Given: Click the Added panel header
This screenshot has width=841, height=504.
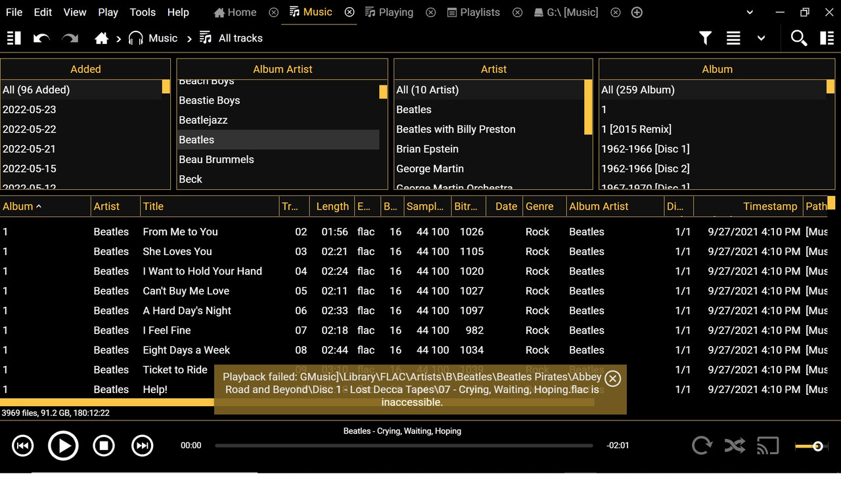Looking at the screenshot, I should (x=85, y=69).
